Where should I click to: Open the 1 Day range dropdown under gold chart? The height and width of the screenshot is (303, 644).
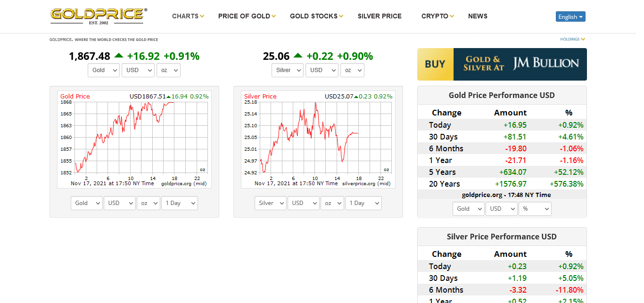(x=180, y=203)
